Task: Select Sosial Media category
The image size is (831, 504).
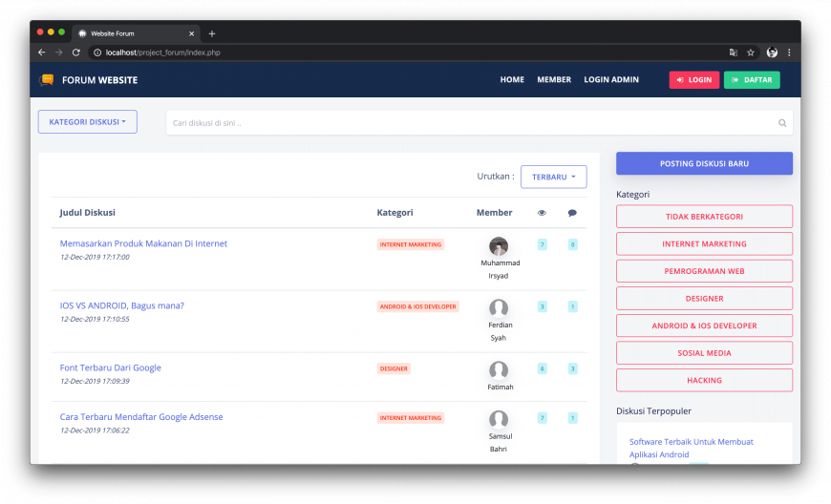Action: pos(704,353)
